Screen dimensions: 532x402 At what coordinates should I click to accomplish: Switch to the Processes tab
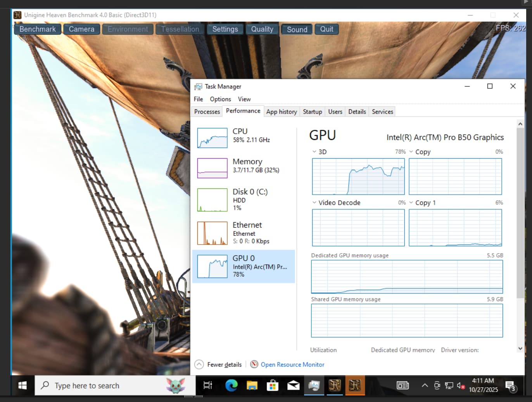pos(207,112)
